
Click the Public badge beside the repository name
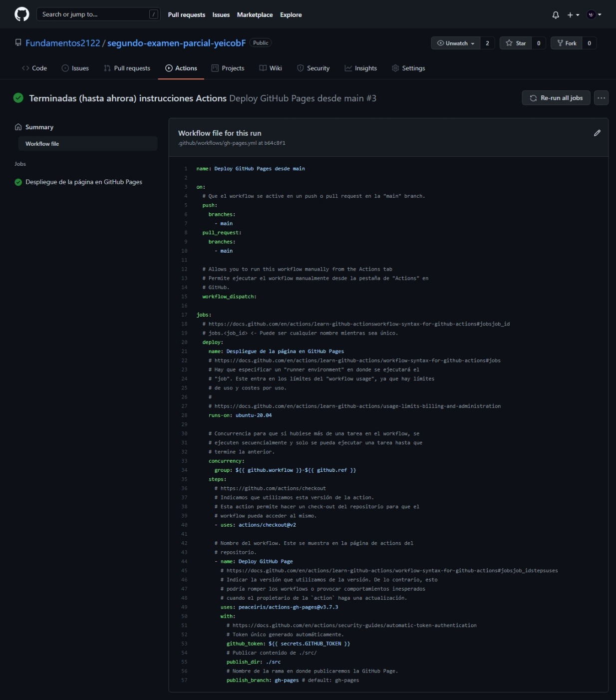click(261, 43)
